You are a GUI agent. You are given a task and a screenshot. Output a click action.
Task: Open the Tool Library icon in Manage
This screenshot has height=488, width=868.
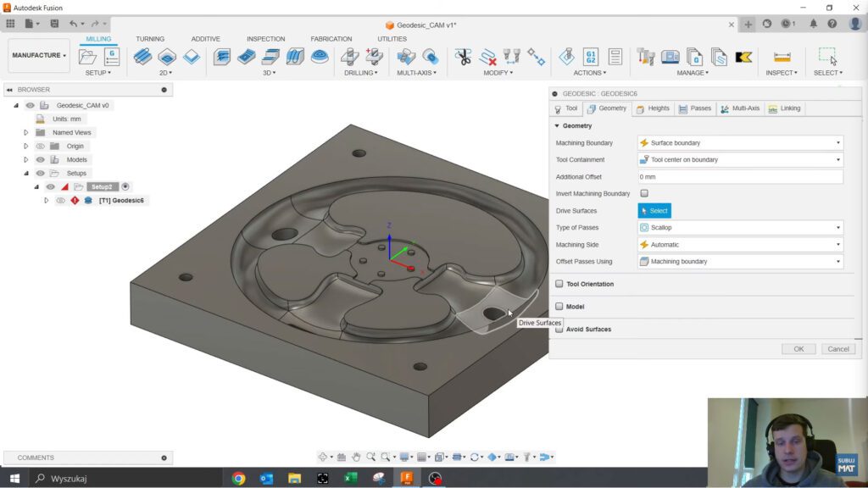click(x=646, y=57)
